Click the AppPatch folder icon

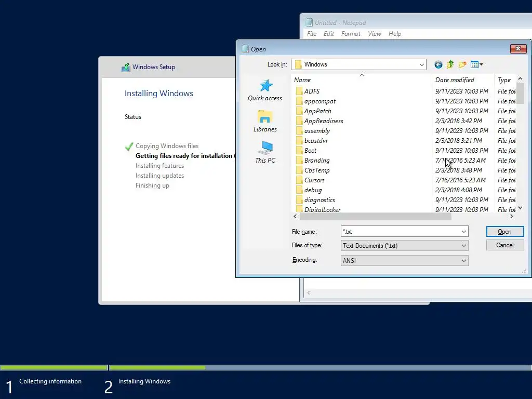coord(299,111)
